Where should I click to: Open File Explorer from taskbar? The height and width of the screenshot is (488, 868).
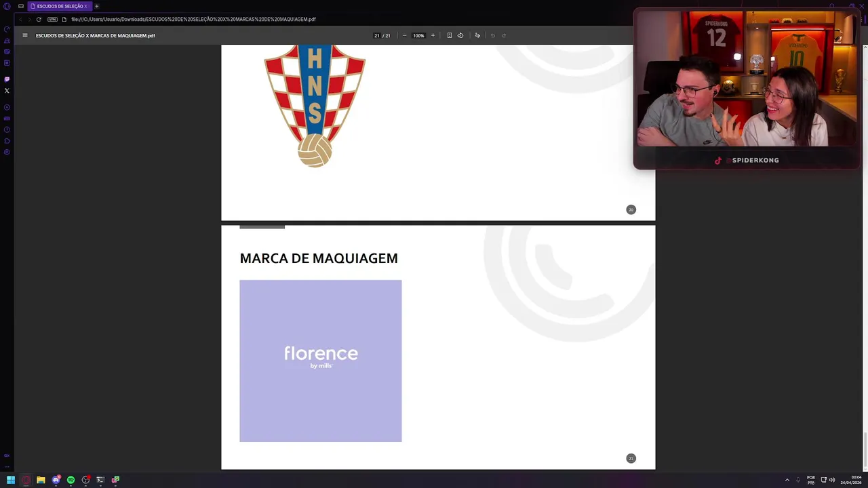[x=41, y=480]
